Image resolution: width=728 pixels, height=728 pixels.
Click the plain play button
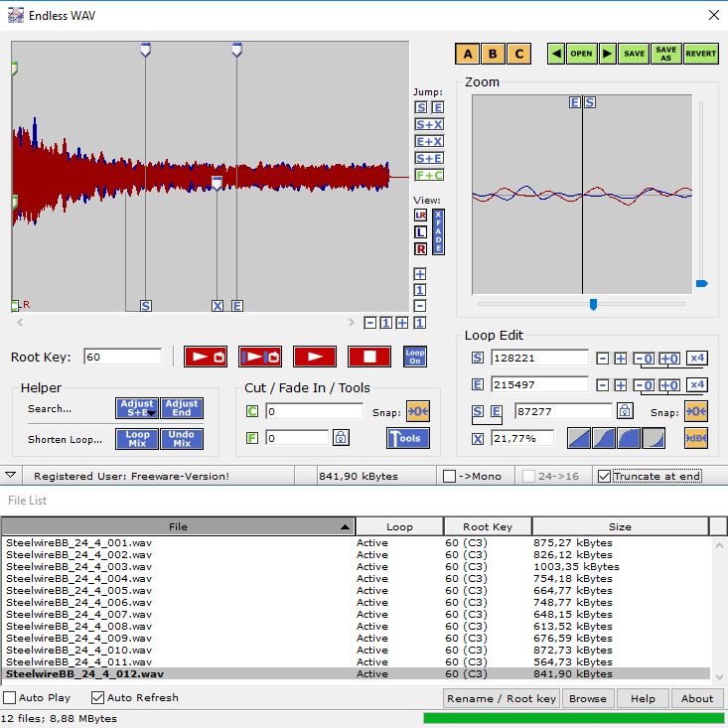(x=315, y=357)
